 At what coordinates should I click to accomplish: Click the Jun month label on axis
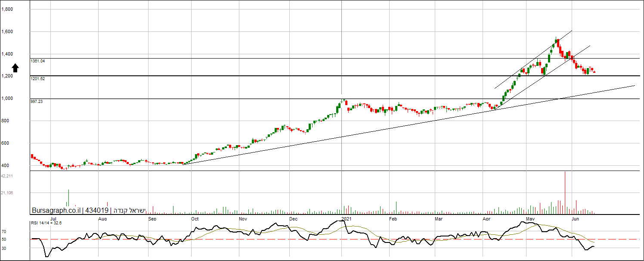tap(575, 219)
